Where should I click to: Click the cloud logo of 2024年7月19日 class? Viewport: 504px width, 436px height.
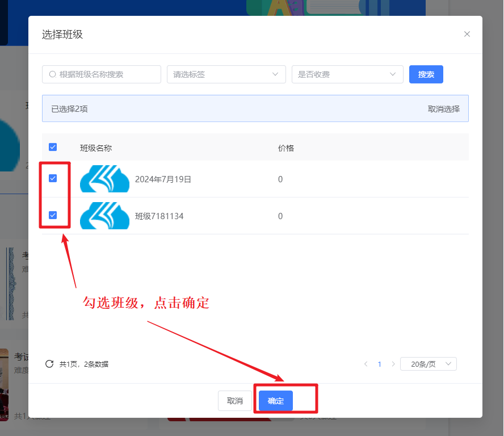click(x=104, y=179)
